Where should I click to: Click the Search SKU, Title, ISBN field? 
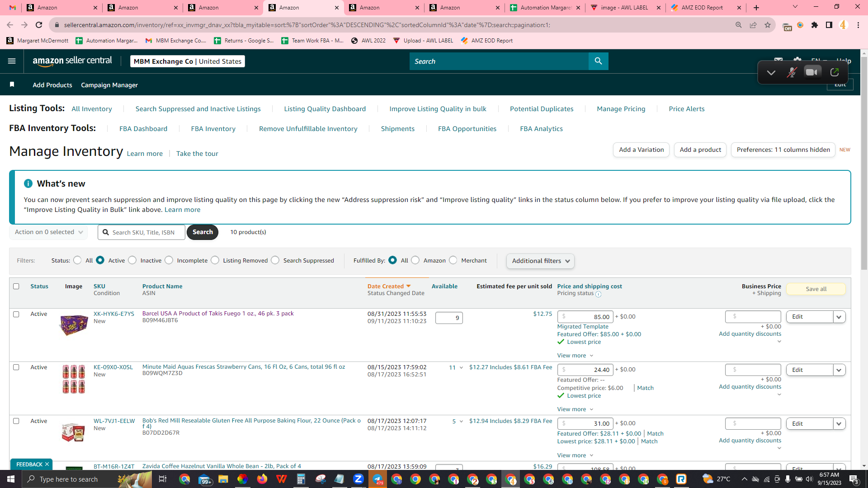142,232
